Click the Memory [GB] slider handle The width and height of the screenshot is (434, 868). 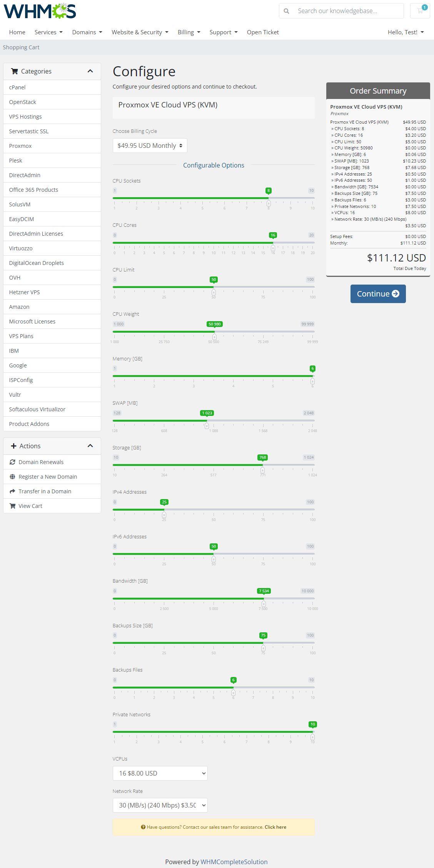click(x=312, y=381)
